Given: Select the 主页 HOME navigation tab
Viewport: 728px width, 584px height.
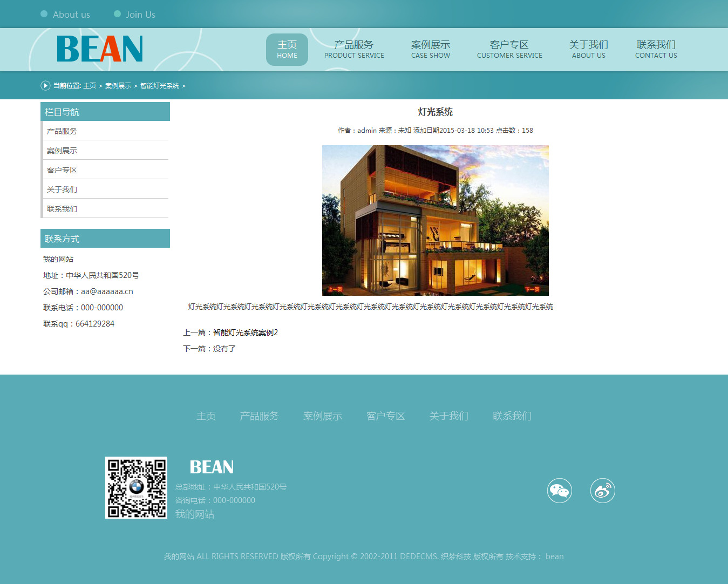Looking at the screenshot, I should click(287, 49).
